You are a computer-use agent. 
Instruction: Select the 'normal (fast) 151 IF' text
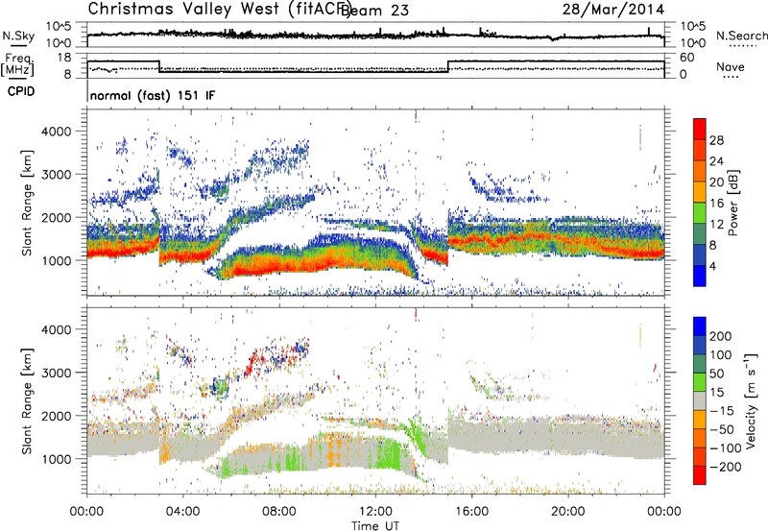click(x=153, y=95)
